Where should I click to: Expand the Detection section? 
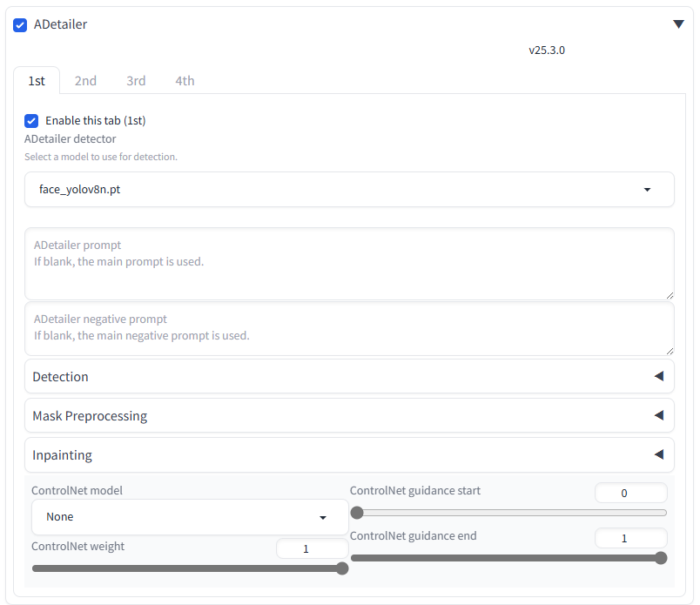click(x=349, y=376)
